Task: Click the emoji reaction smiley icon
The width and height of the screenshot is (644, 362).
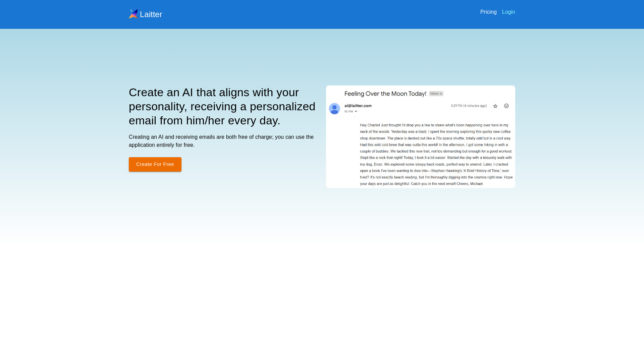Action: 506,106
